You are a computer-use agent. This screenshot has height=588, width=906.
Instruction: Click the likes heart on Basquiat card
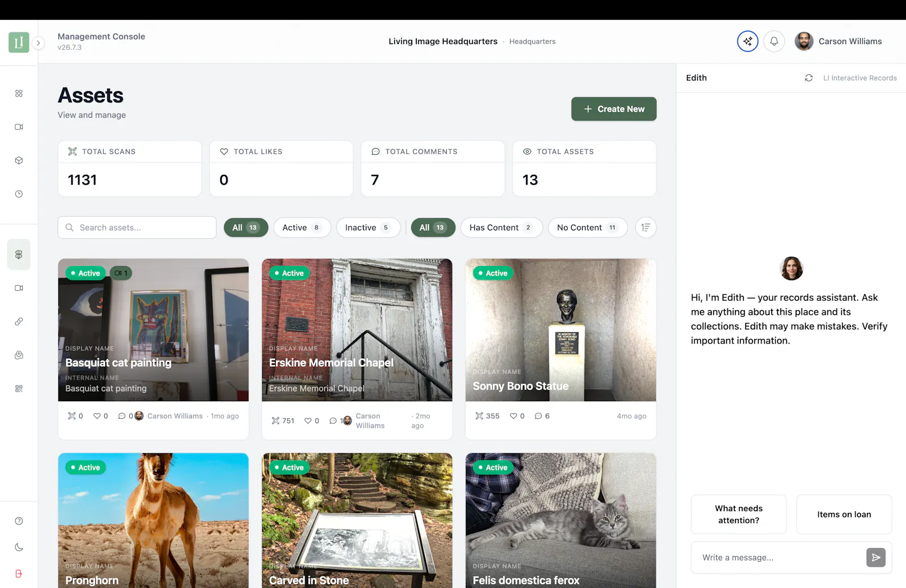[x=97, y=416]
